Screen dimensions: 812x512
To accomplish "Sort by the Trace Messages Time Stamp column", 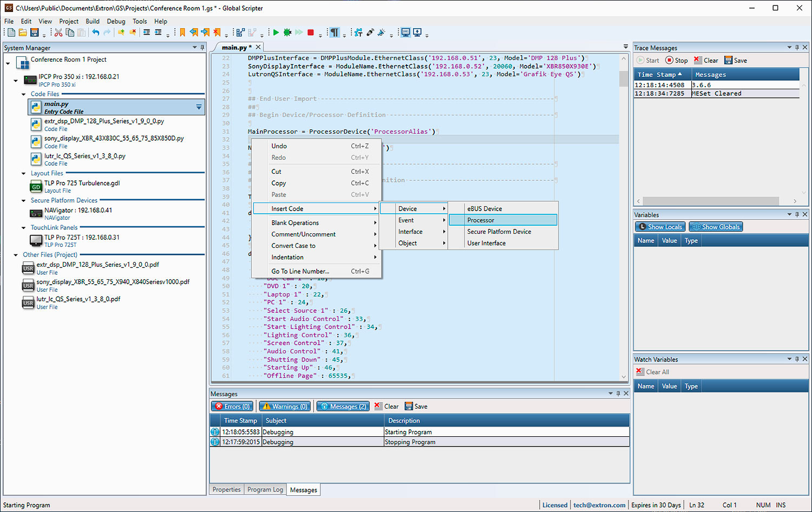I will tap(663, 75).
